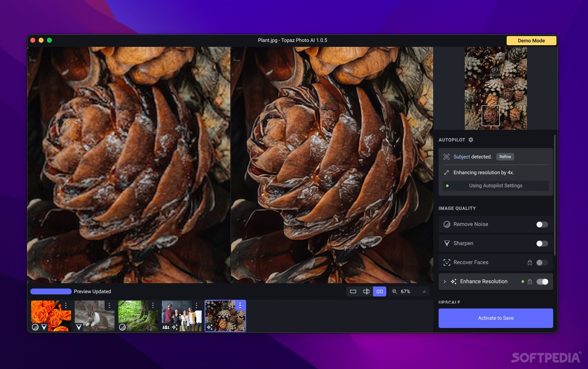Click the 67% zoom value

coord(405,291)
